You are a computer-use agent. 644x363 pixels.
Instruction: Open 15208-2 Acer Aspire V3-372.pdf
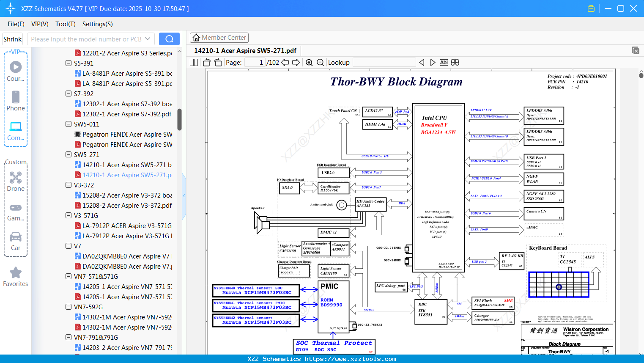coord(123,205)
